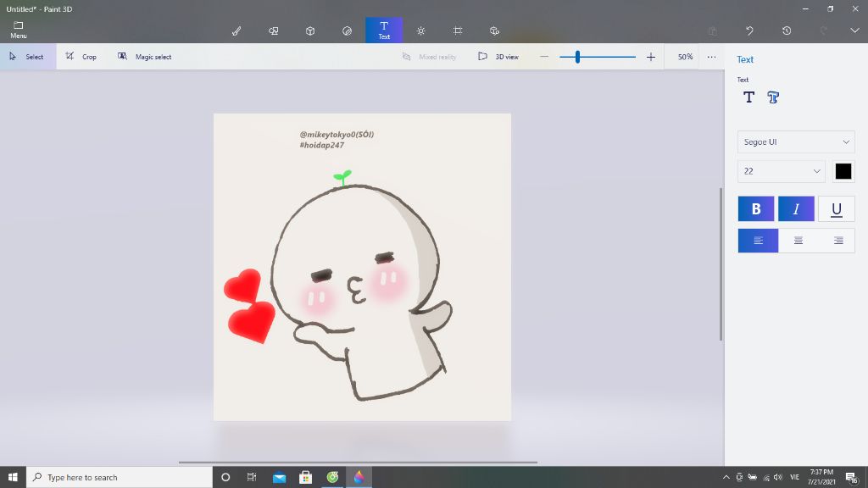The width and height of the screenshot is (868, 488).
Task: Expand the Segoe UI font dropdown
Action: pyautogui.click(x=796, y=141)
